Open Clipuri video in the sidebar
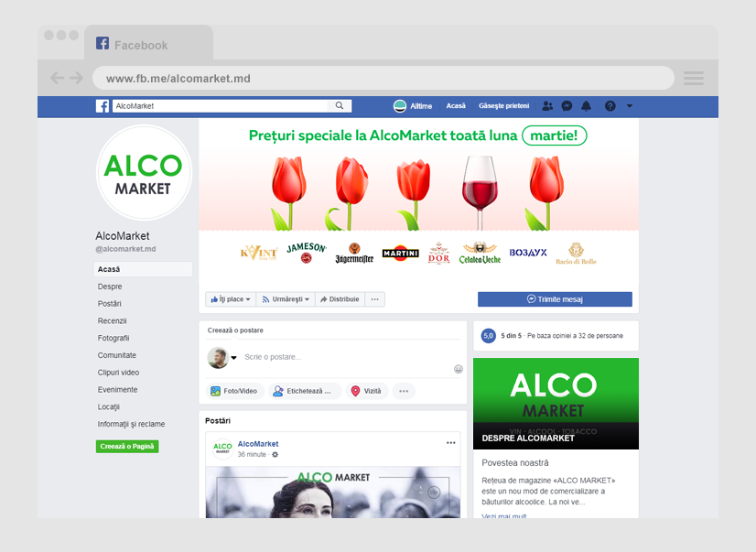 pos(119,373)
